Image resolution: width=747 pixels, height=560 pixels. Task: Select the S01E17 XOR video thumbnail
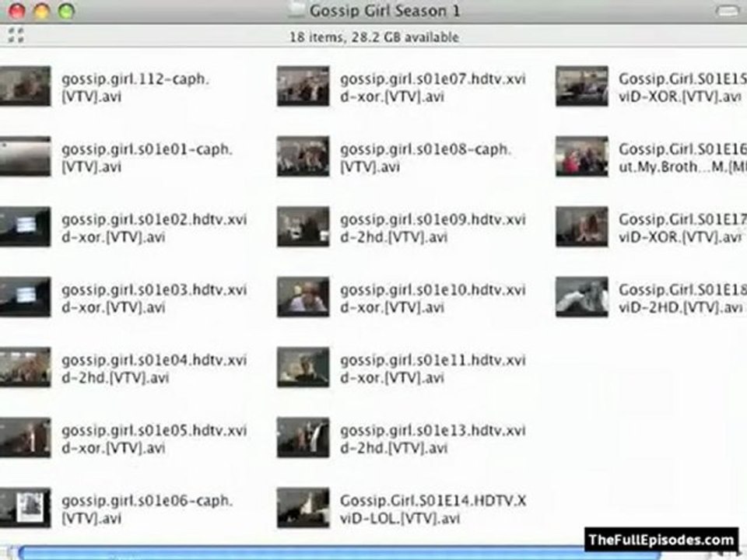(x=582, y=226)
